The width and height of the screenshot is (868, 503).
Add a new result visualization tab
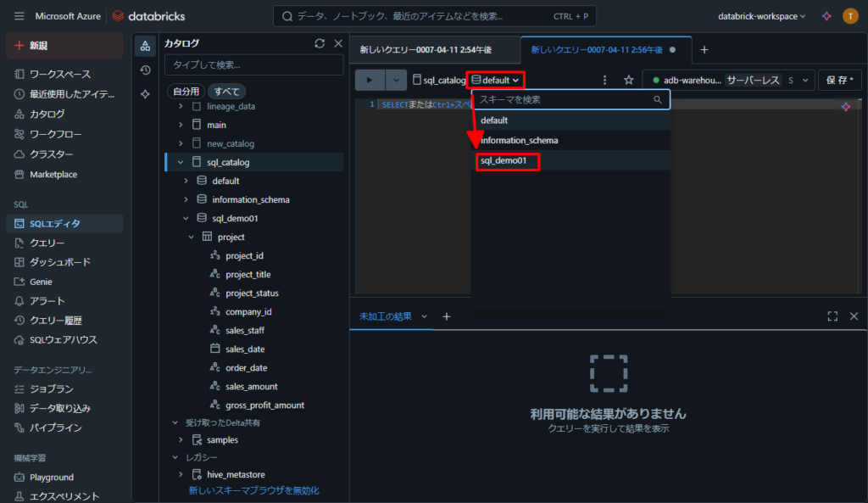point(446,316)
